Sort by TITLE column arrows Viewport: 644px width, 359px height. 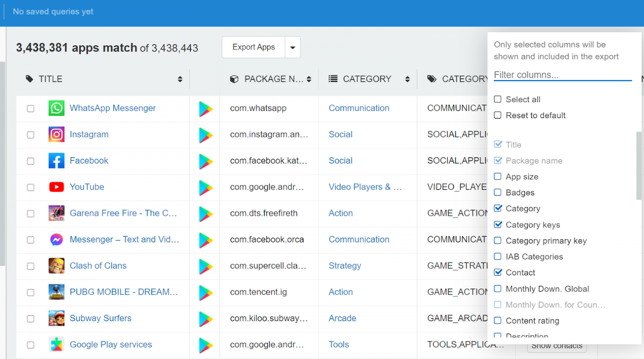[180, 80]
